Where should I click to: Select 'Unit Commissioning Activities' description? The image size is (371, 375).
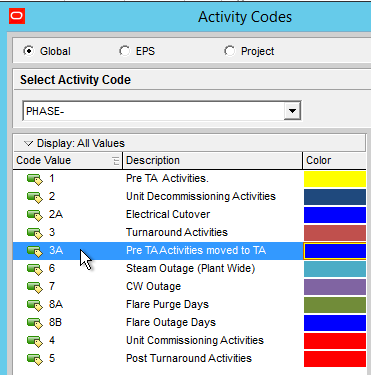point(195,340)
